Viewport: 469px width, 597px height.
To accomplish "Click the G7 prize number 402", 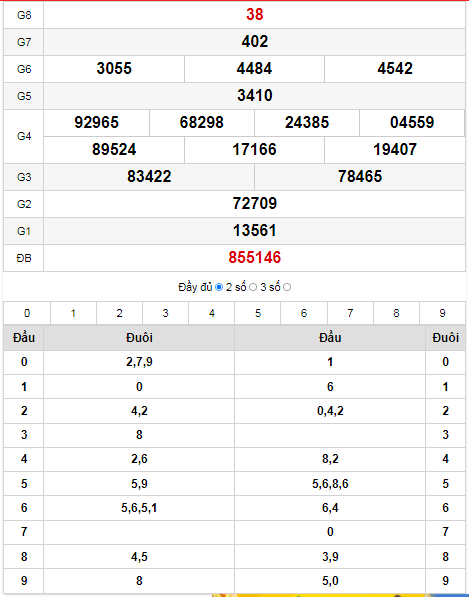I will (x=255, y=42).
